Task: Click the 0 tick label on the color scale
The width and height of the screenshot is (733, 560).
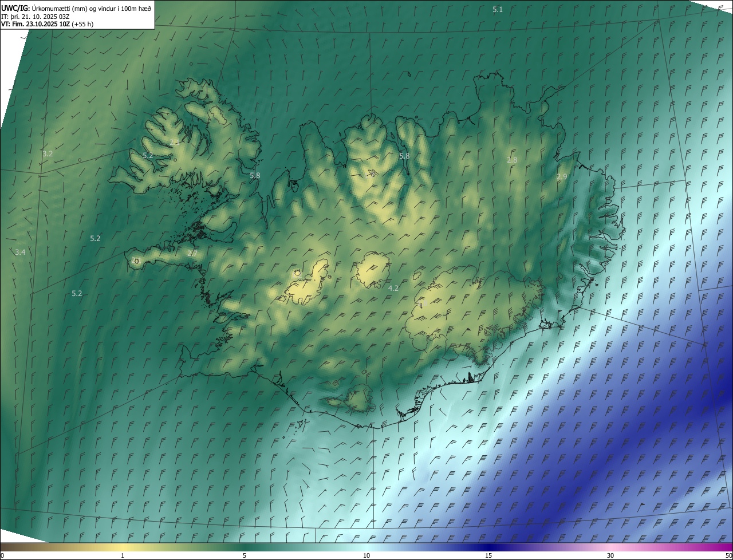Action: 2,555
